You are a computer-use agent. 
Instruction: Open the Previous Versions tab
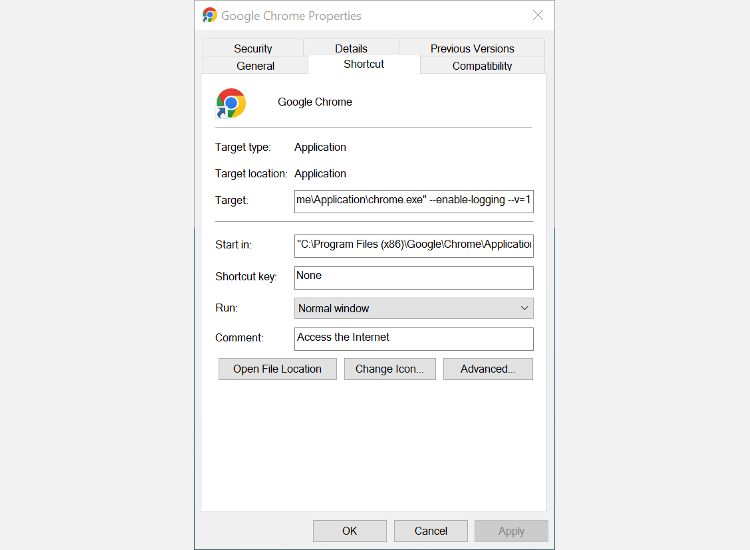(472, 48)
